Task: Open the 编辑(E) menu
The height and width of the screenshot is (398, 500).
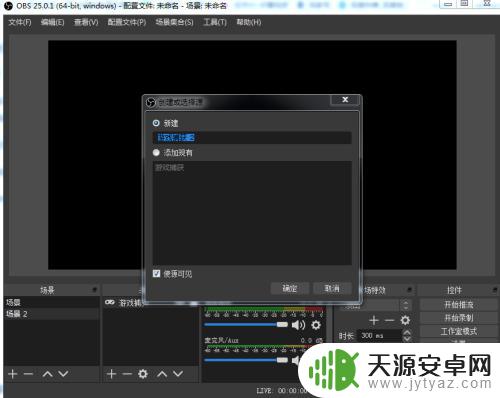Action: click(x=52, y=22)
